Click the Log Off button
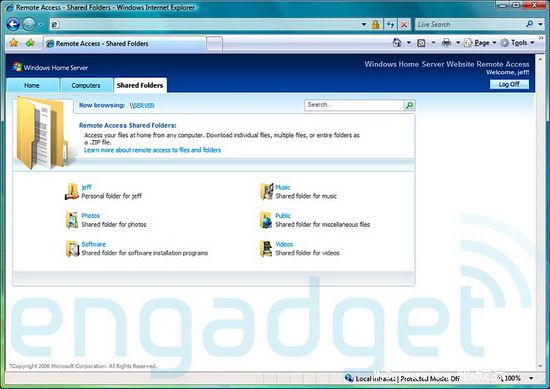 pos(509,84)
